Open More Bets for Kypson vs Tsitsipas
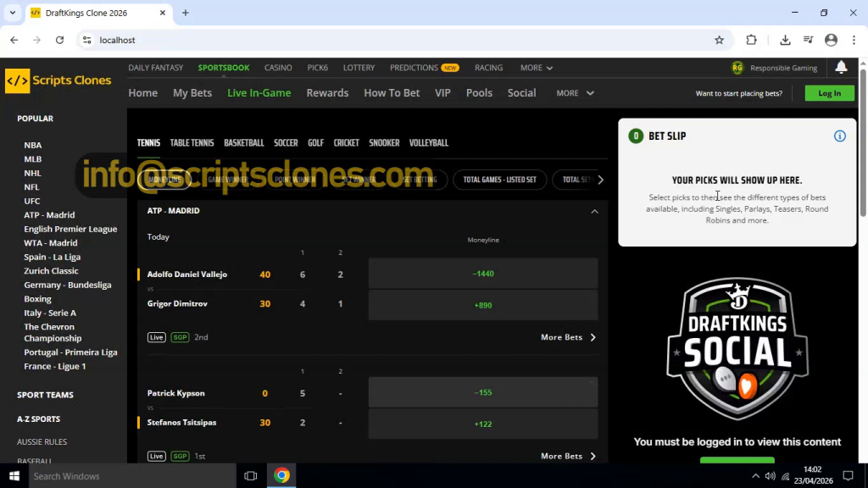This screenshot has height=488, width=868. tap(569, 456)
